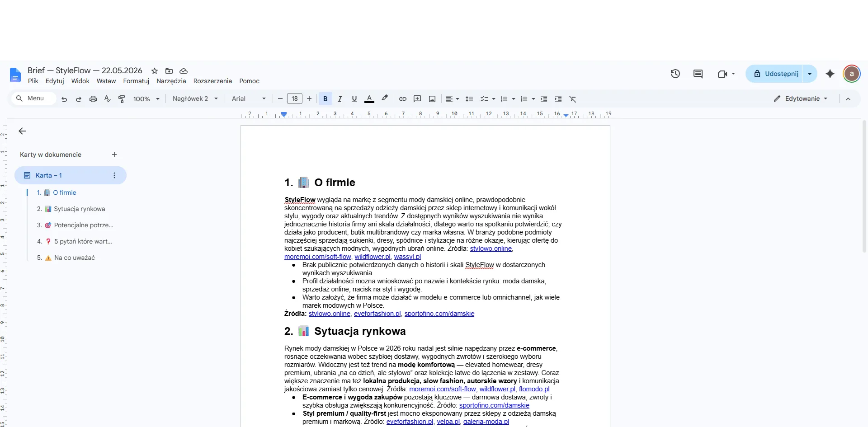Run spell check icon
Screen dimensions: 868x427
tap(107, 99)
